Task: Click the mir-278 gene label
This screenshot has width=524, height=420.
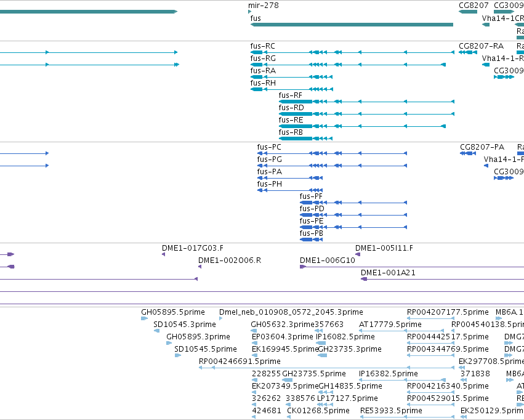Action: pyautogui.click(x=264, y=6)
